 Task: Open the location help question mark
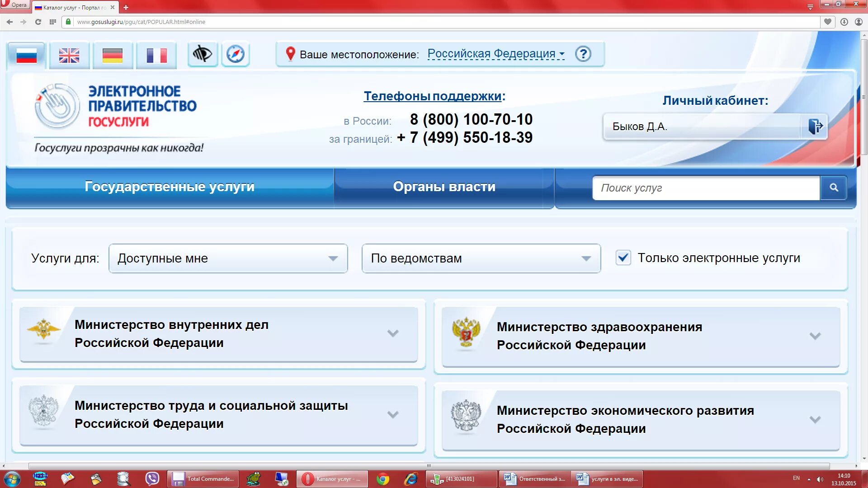coord(583,54)
